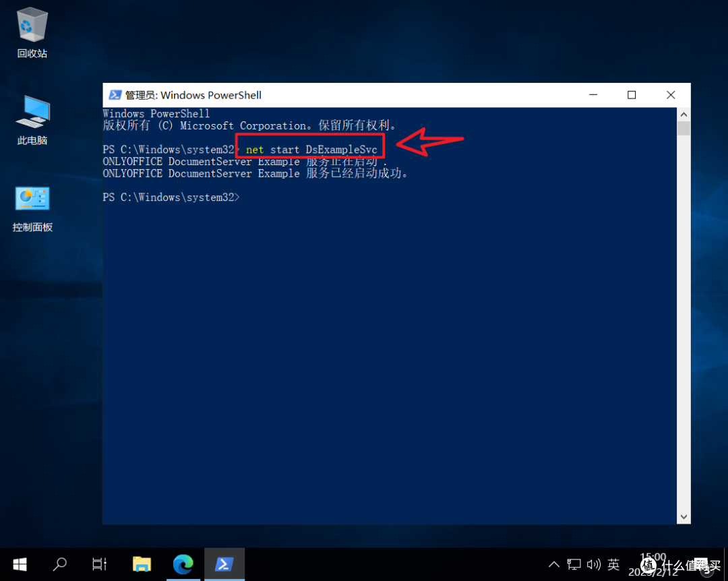This screenshot has height=581, width=728.
Task: Launch File Explorer from the taskbar
Action: click(142, 564)
